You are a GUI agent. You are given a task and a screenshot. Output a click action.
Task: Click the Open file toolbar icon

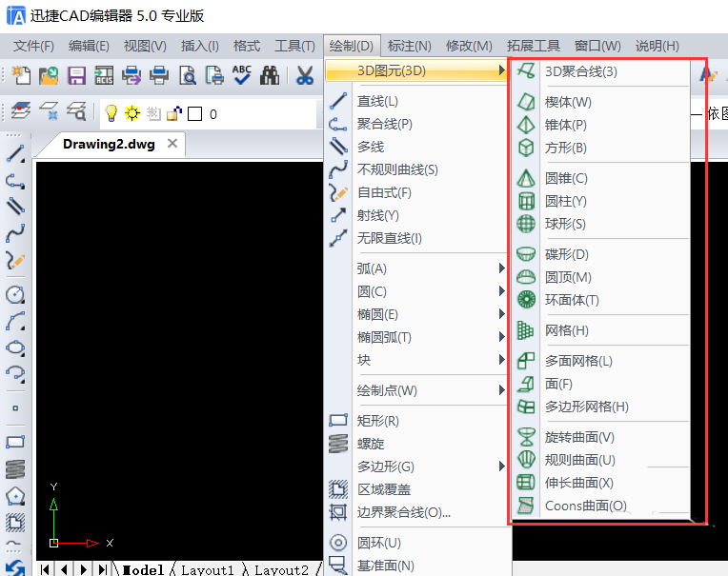point(49,75)
